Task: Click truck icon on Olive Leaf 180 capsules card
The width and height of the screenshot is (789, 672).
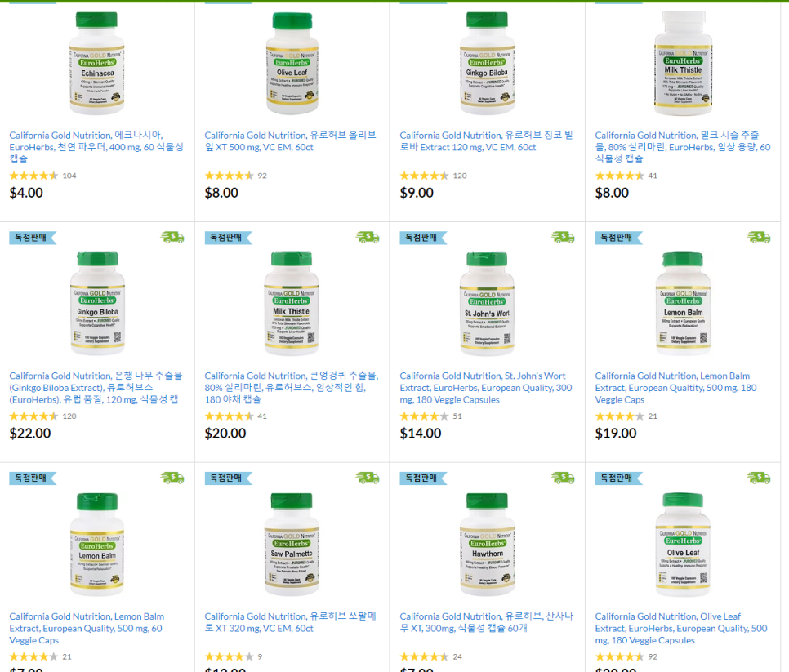Action: tap(758, 478)
